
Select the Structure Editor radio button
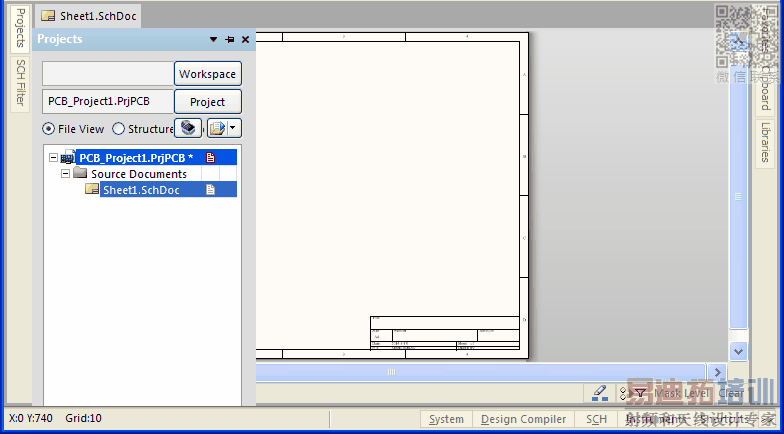tap(118, 129)
